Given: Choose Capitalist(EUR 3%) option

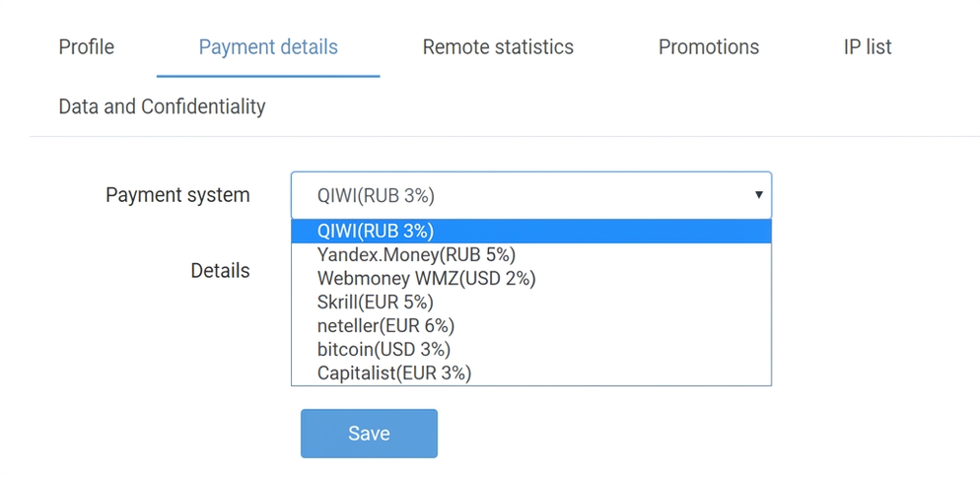Looking at the screenshot, I should pos(531,374).
